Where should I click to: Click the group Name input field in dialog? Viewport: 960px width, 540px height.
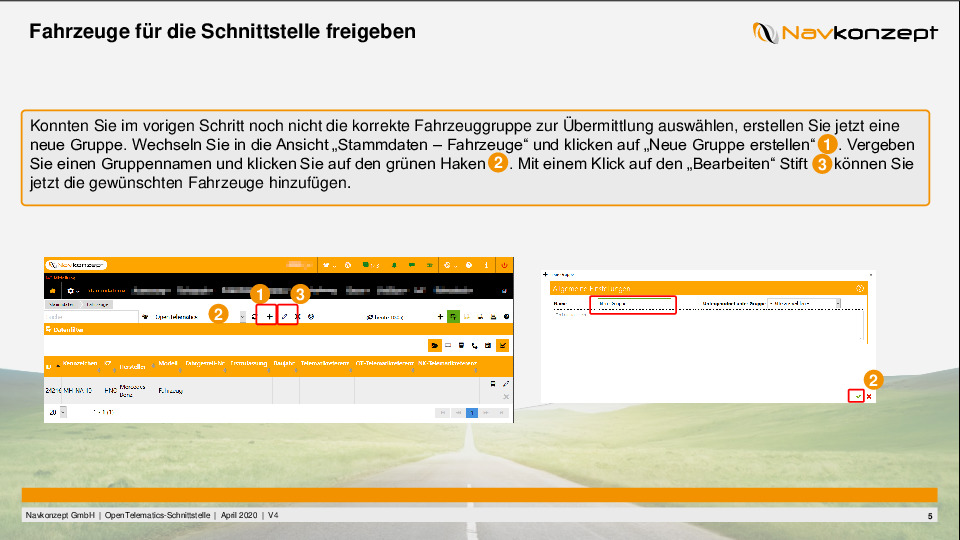click(x=633, y=302)
